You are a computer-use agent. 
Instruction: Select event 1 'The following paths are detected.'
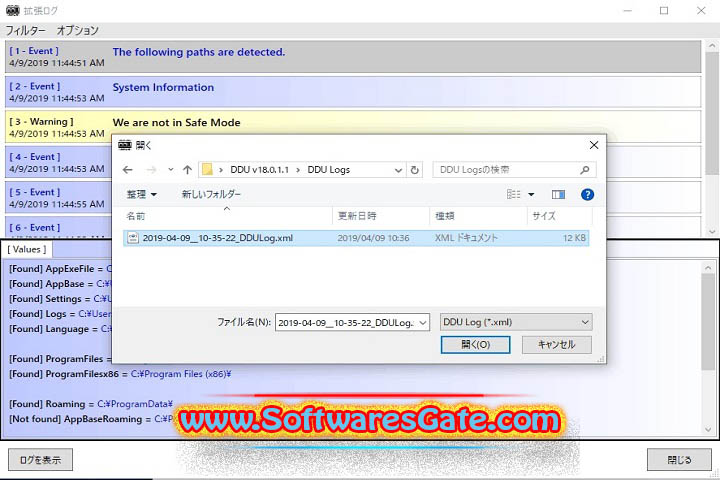point(353,57)
